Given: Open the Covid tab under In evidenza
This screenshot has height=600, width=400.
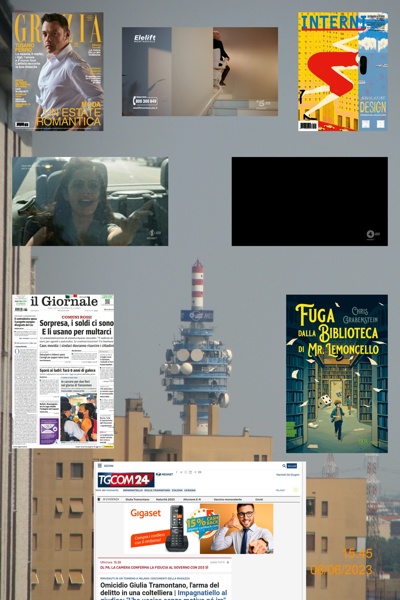Looking at the screenshot, I should tap(259, 499).
